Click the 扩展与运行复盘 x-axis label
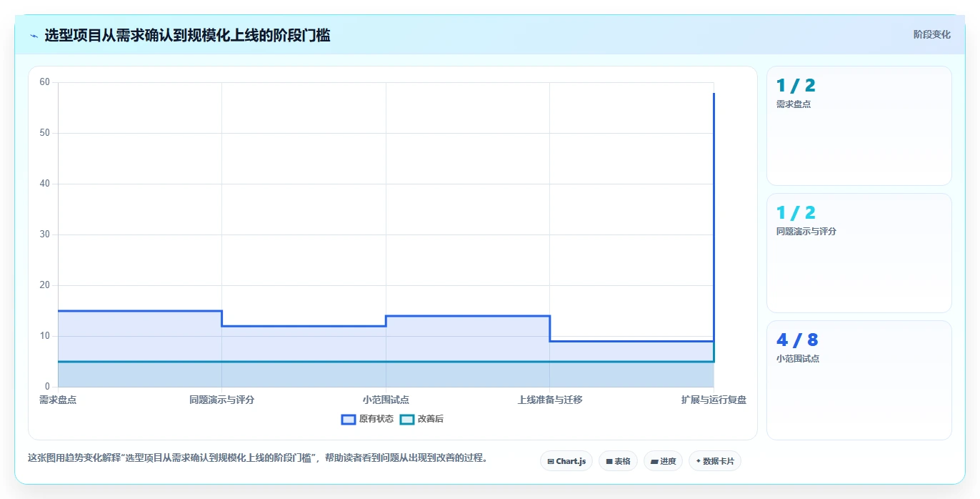980x499 pixels. [x=714, y=400]
